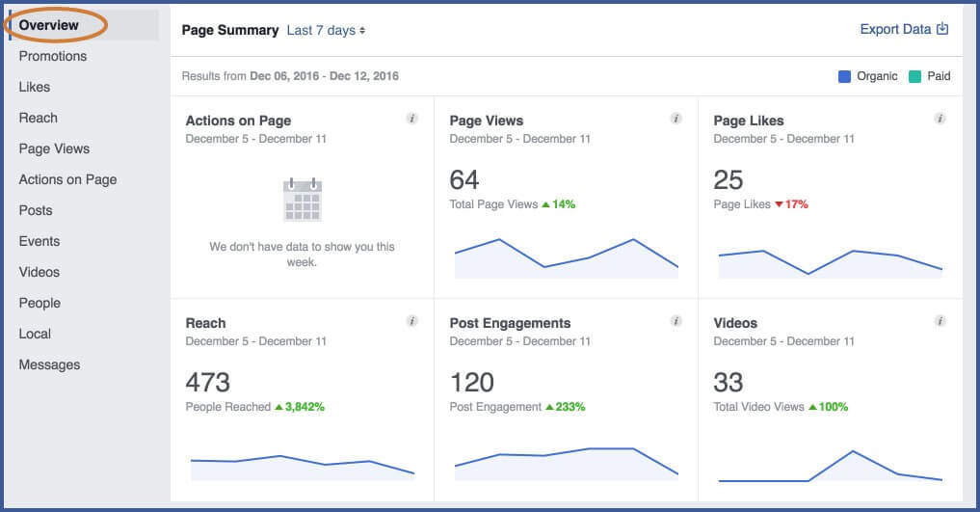Click info icon on Reach card

tap(411, 321)
